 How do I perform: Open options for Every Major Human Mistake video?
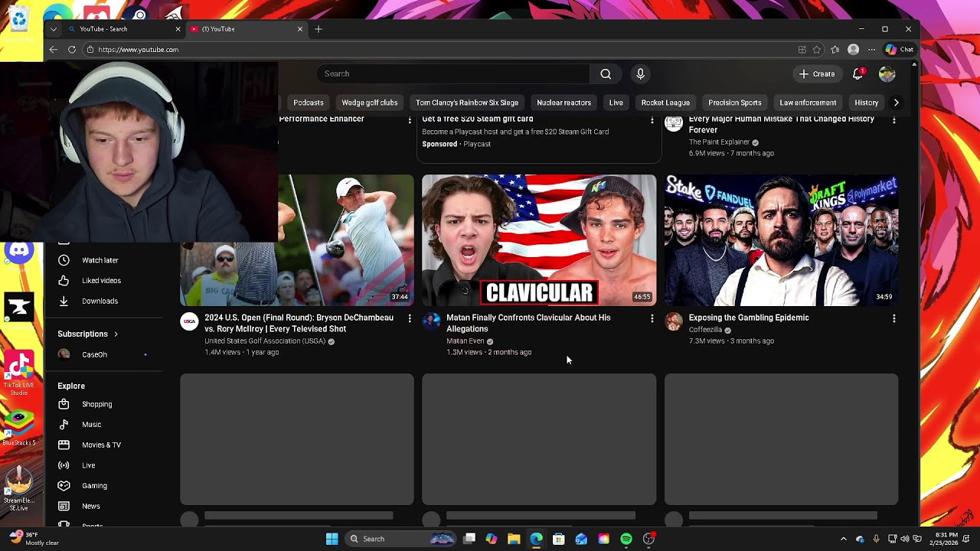[894, 120]
